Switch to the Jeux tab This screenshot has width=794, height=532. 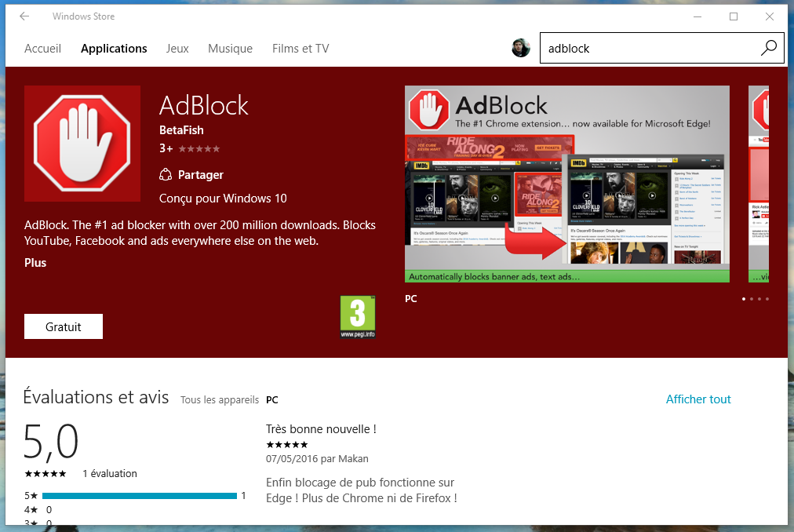coord(177,49)
